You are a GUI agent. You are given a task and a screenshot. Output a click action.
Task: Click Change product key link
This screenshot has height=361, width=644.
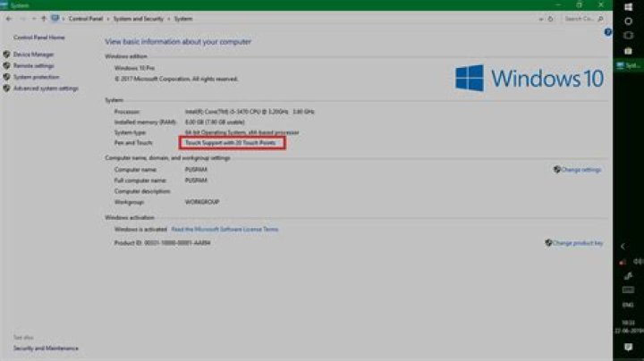click(578, 243)
